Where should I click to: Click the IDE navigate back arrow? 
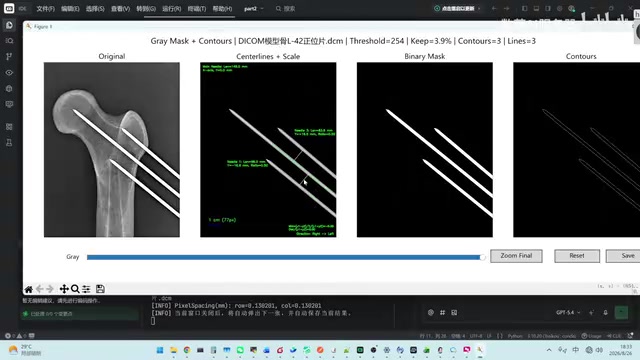pos(494,9)
